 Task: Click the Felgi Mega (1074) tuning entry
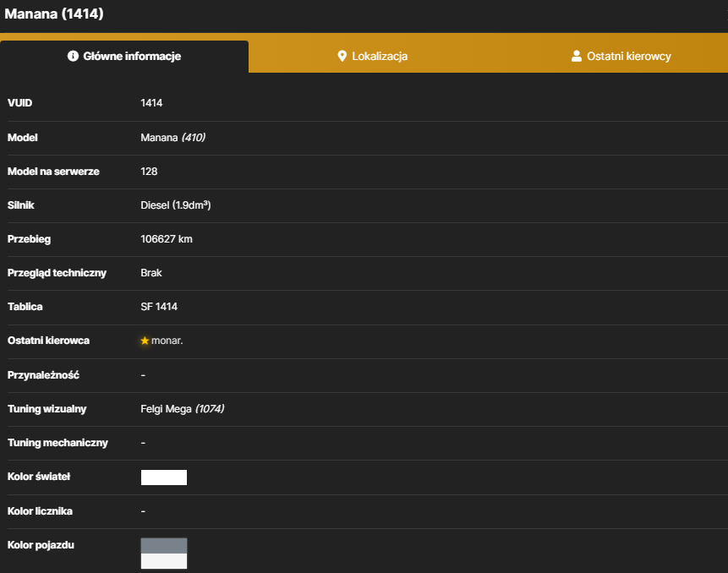(x=183, y=409)
